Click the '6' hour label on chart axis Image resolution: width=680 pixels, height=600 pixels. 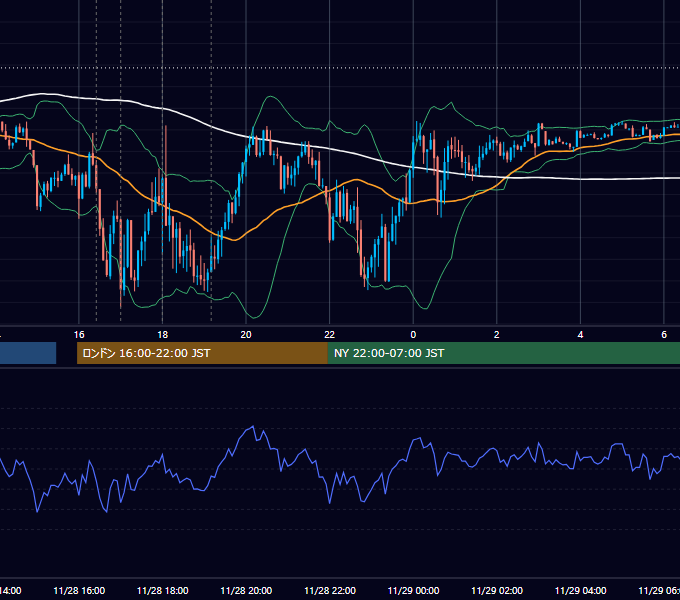(x=664, y=335)
